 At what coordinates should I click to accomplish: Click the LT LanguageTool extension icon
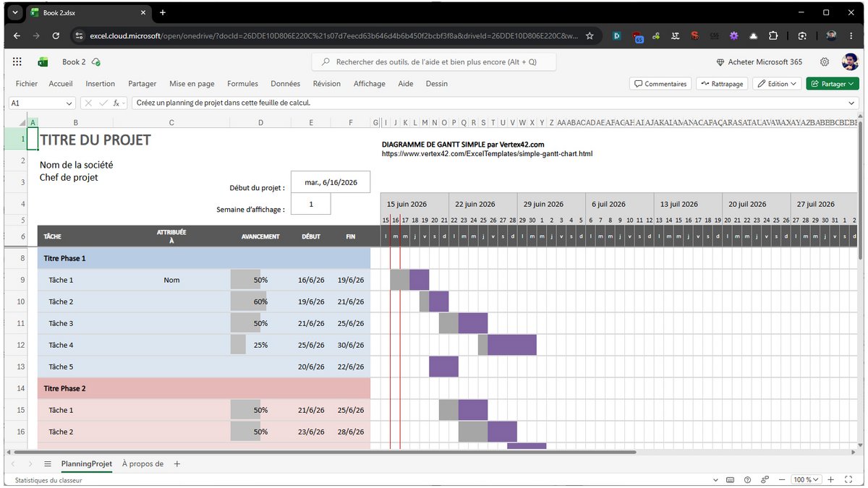coord(675,35)
